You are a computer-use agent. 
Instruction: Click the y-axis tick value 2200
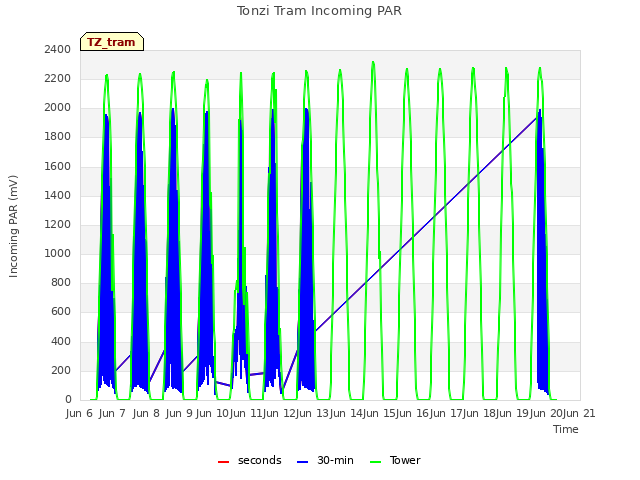pos(58,78)
